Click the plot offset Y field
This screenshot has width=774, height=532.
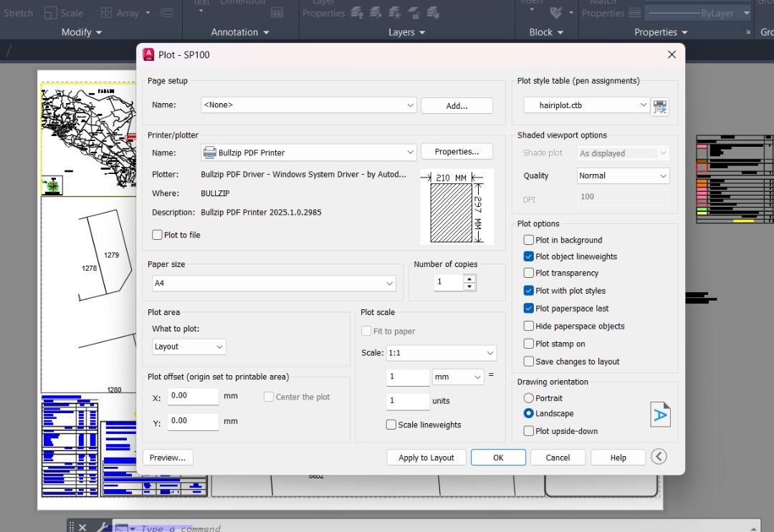(193, 421)
